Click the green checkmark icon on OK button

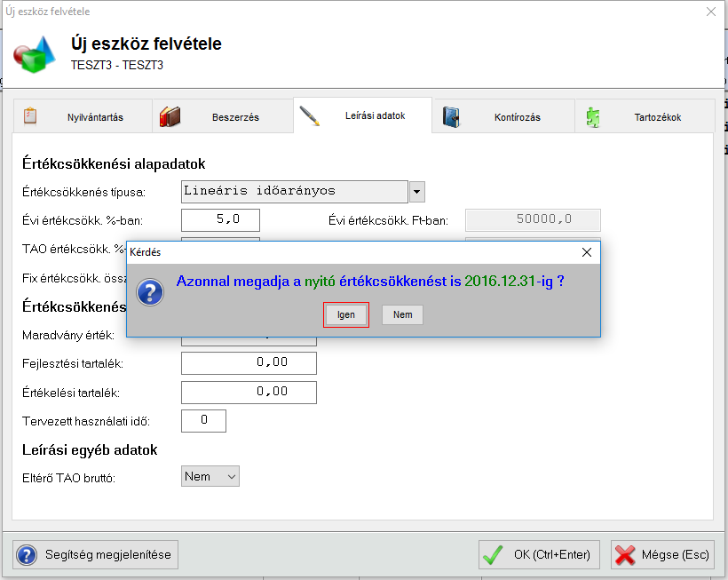click(494, 555)
